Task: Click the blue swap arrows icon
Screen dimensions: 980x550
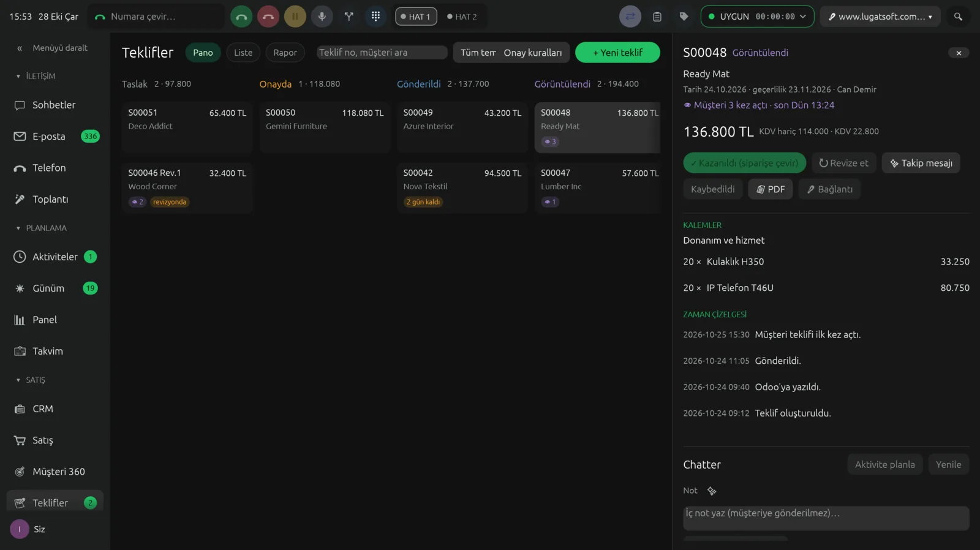Action: 630,17
